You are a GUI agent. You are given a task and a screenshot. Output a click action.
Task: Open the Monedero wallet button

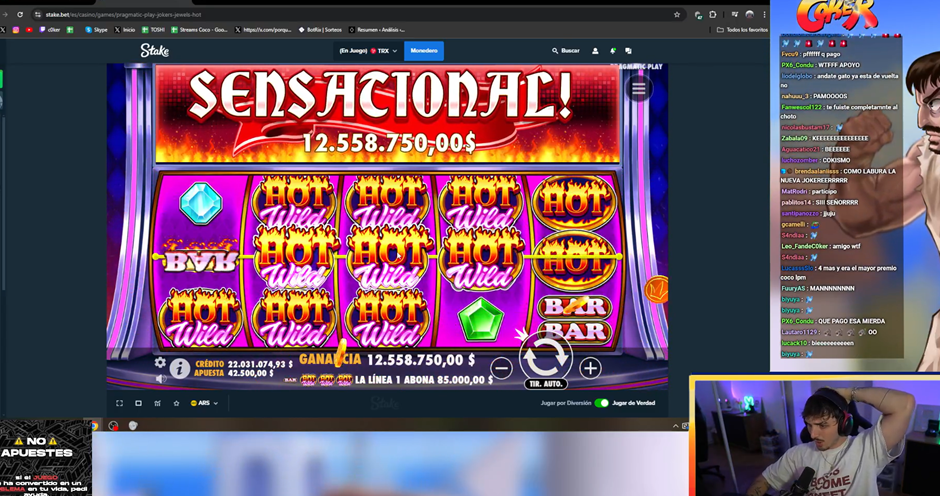[424, 51]
